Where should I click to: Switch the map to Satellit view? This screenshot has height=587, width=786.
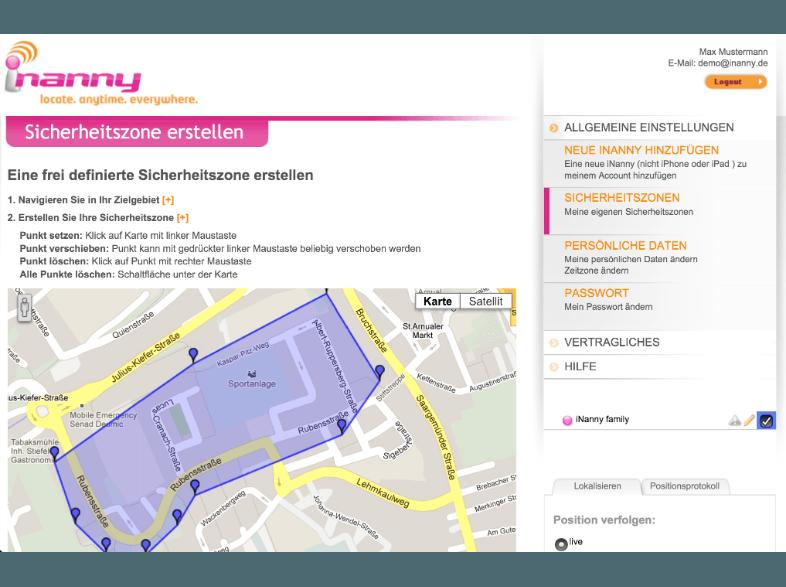tap(485, 301)
